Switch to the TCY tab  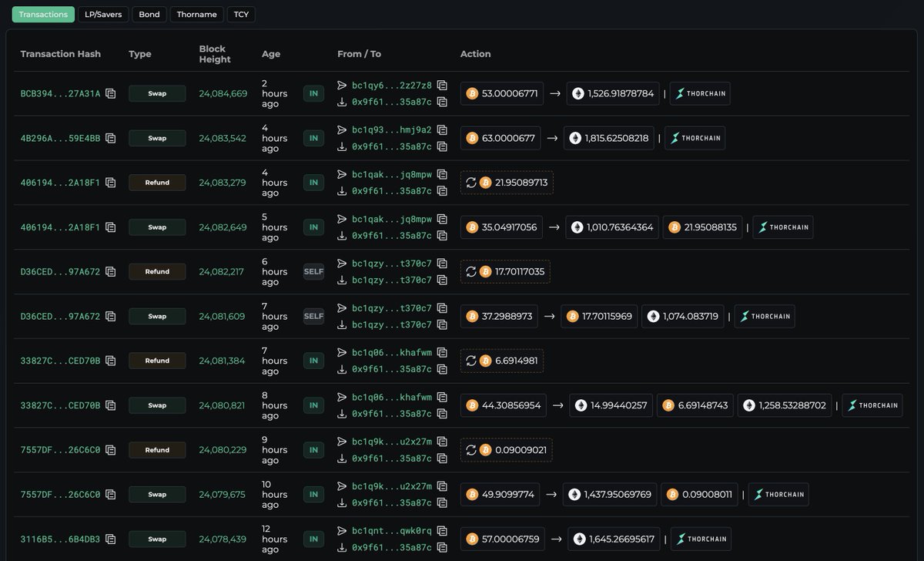241,14
